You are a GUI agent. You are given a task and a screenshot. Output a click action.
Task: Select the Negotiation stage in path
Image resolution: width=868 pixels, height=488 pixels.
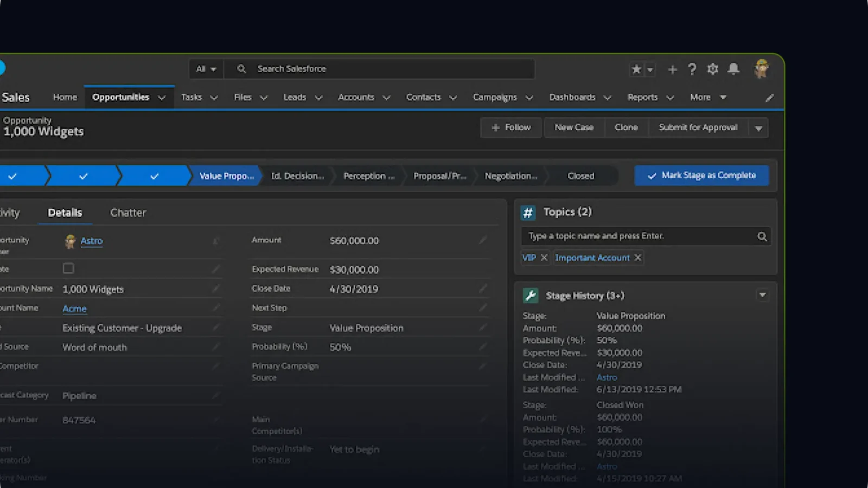[x=510, y=176]
